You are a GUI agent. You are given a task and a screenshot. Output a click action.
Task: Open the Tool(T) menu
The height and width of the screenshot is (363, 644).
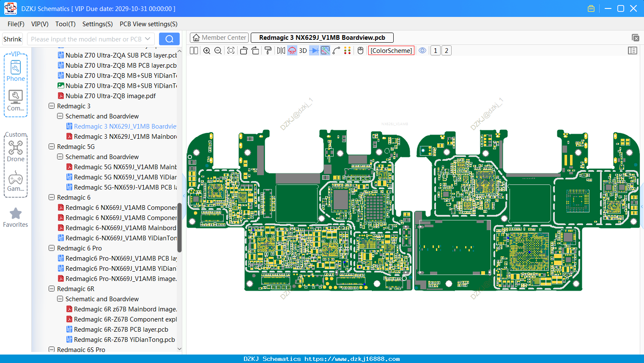[x=66, y=24]
